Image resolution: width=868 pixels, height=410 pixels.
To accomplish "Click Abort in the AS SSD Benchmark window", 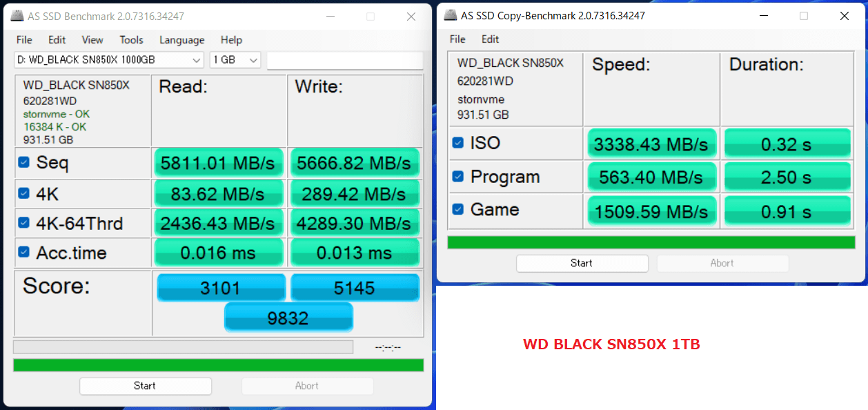I will coord(308,386).
